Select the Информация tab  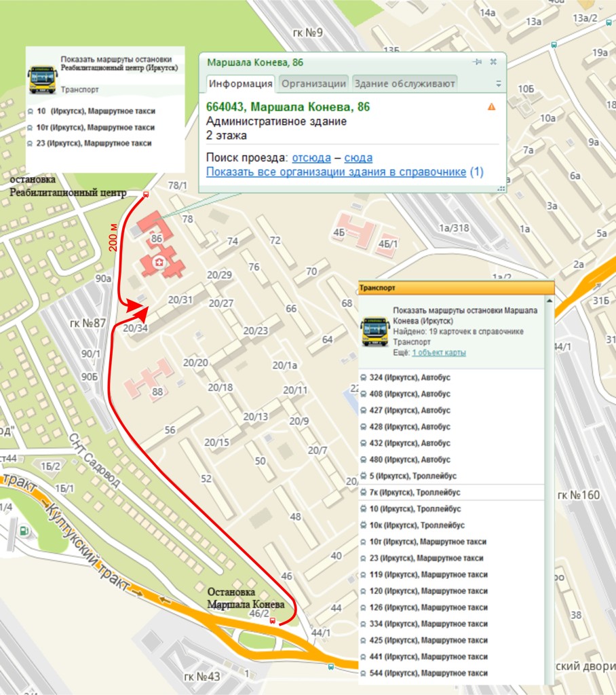point(240,83)
